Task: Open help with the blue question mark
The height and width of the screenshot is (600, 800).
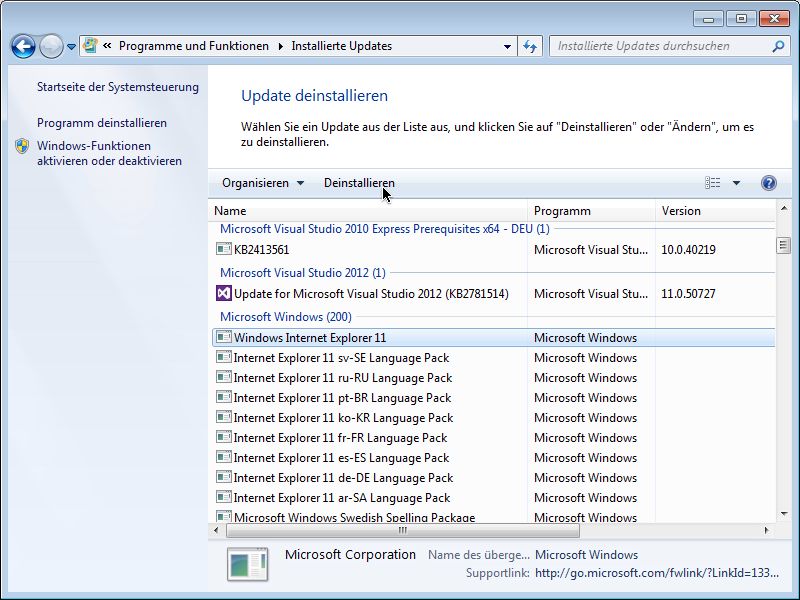Action: tap(768, 183)
